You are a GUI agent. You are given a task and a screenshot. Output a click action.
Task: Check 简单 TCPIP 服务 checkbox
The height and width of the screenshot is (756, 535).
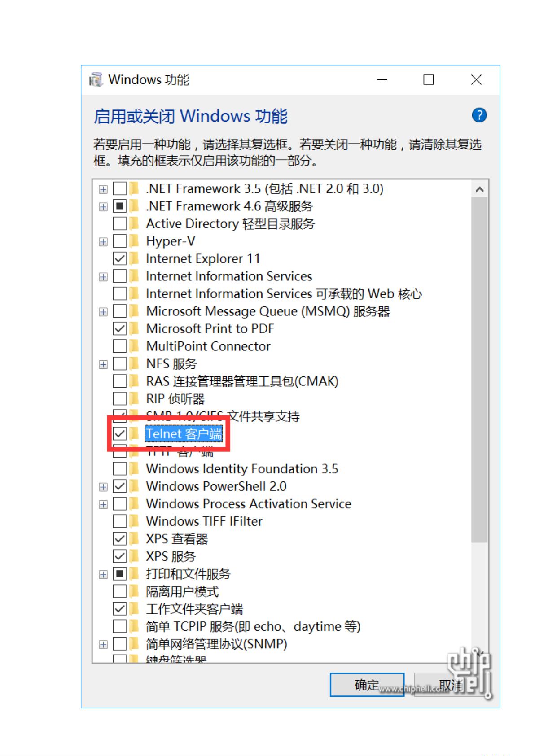pyautogui.click(x=119, y=626)
